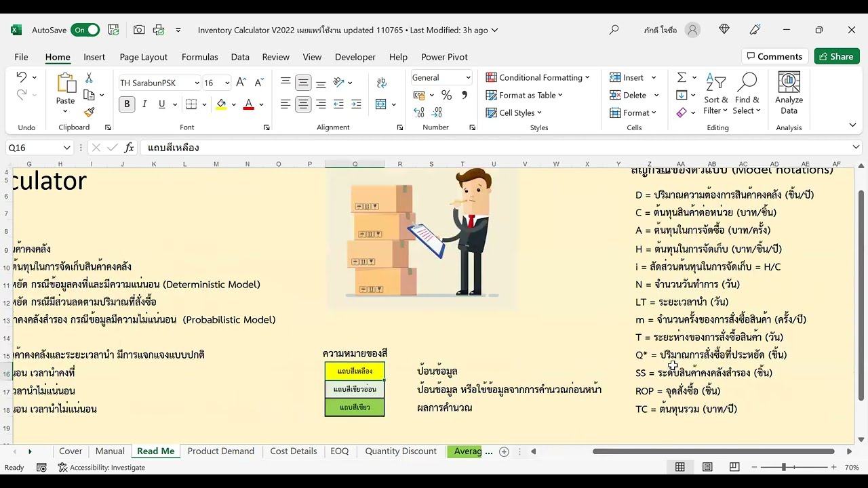Toggle Top Align
The width and height of the screenshot is (868, 488).
[285, 83]
